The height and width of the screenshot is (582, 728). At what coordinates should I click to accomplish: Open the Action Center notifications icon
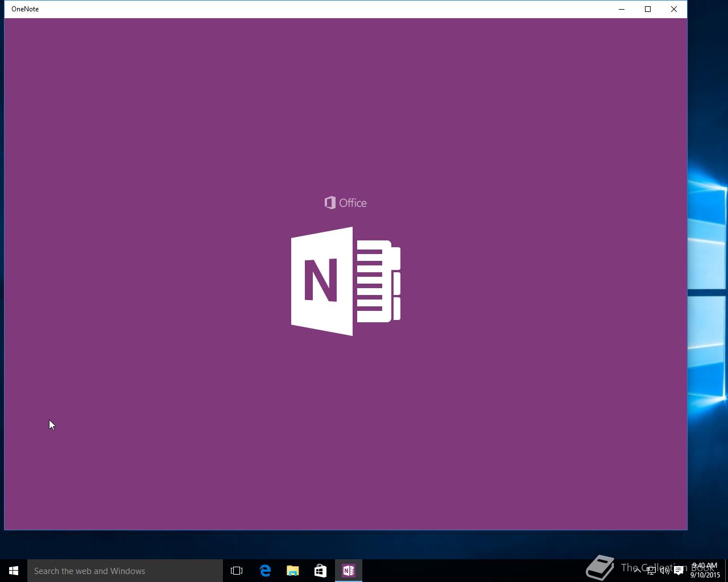pyautogui.click(x=679, y=571)
